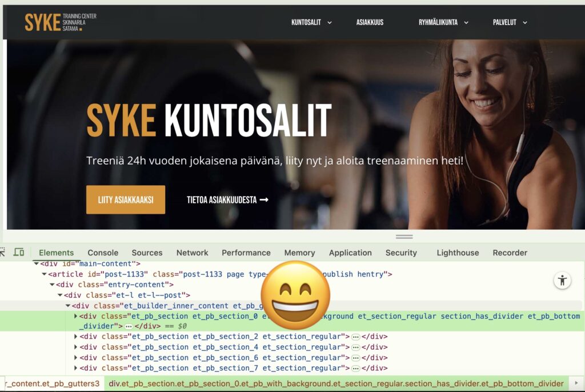The image size is (585, 392).
Task: Click the ellipsis badge in et_pb_section_2 row
Action: click(355, 337)
